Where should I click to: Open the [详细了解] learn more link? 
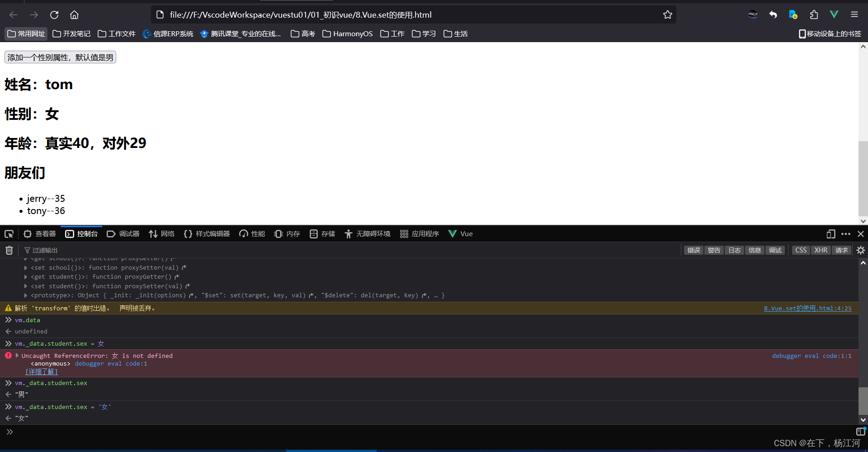pos(42,372)
